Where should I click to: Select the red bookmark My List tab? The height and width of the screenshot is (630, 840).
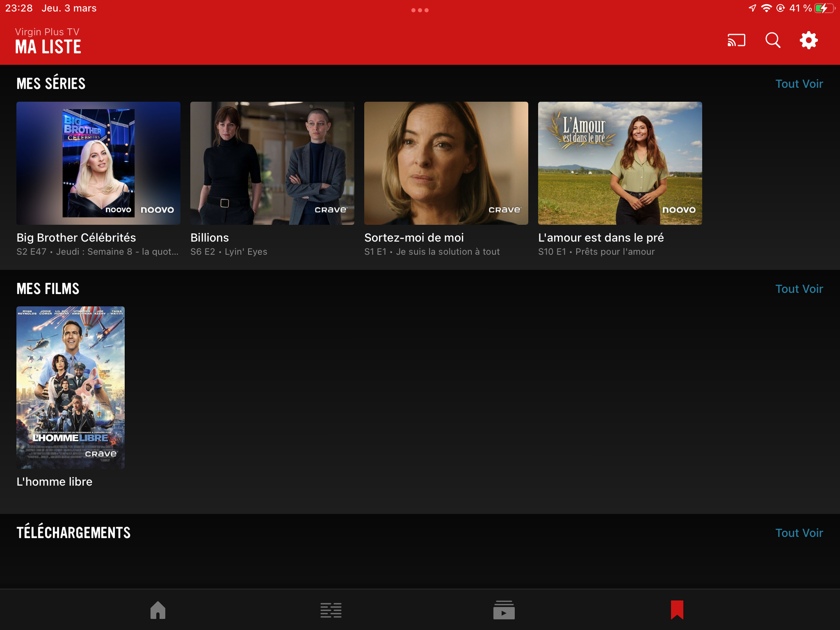tap(677, 610)
